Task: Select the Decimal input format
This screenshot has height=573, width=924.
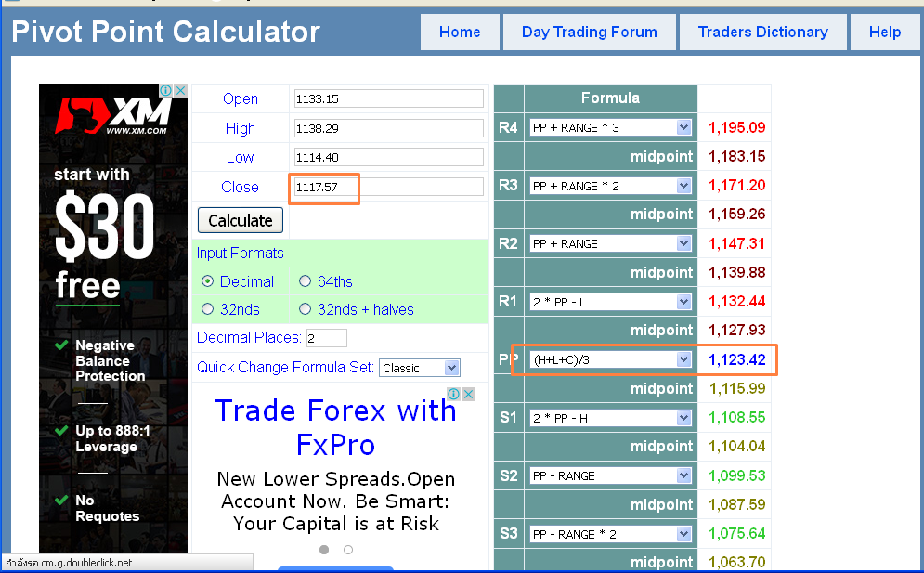Action: pyautogui.click(x=207, y=281)
